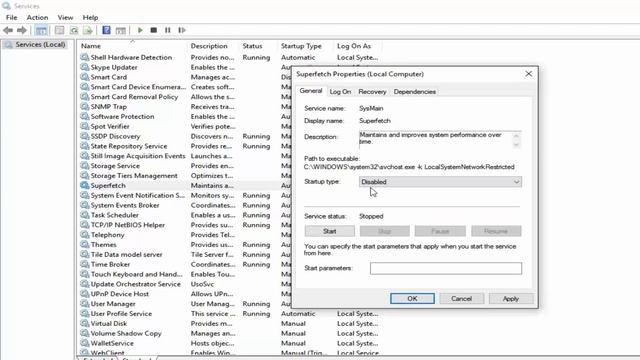Screen dimensions: 640x360
Task: Close the Superfetch Properties dialog
Action: pos(528,74)
